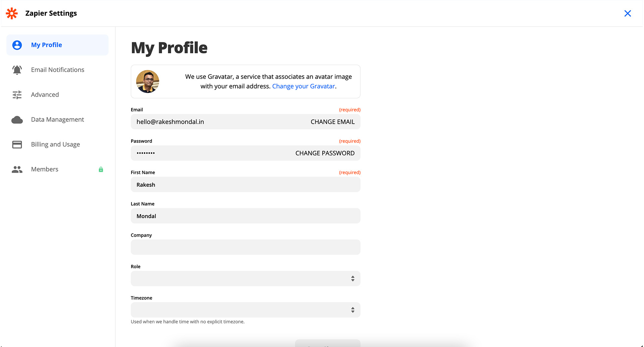
Task: Open the Role dropdown
Action: 245,279
